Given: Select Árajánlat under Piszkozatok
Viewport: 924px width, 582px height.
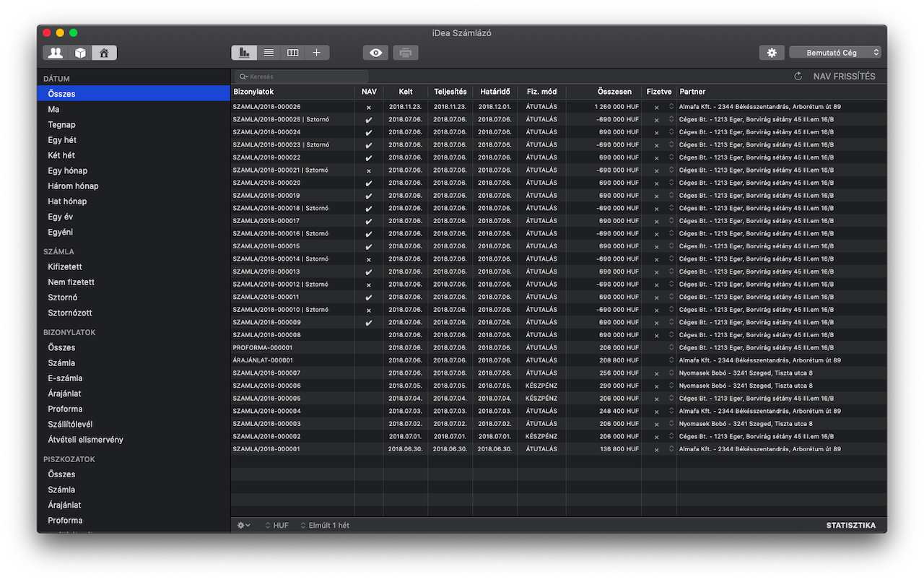Looking at the screenshot, I should tap(134, 505).
